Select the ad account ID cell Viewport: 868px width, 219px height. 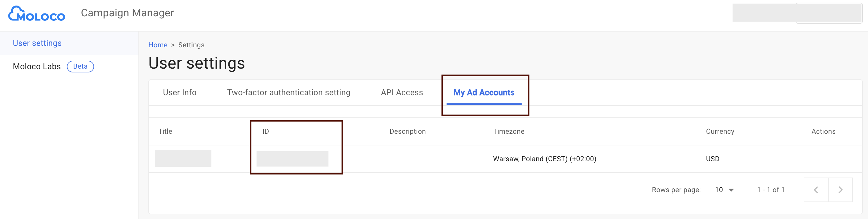tap(292, 159)
